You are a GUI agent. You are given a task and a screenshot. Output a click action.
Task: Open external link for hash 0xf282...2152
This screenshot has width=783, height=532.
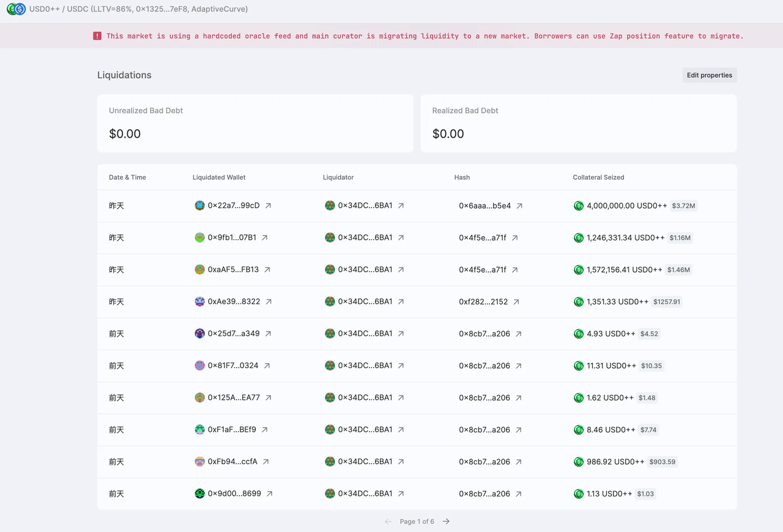(x=516, y=302)
